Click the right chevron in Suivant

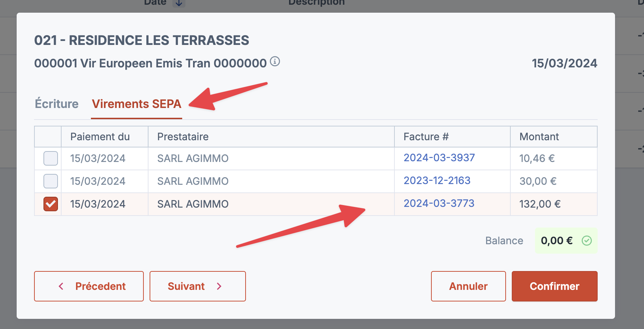219,286
